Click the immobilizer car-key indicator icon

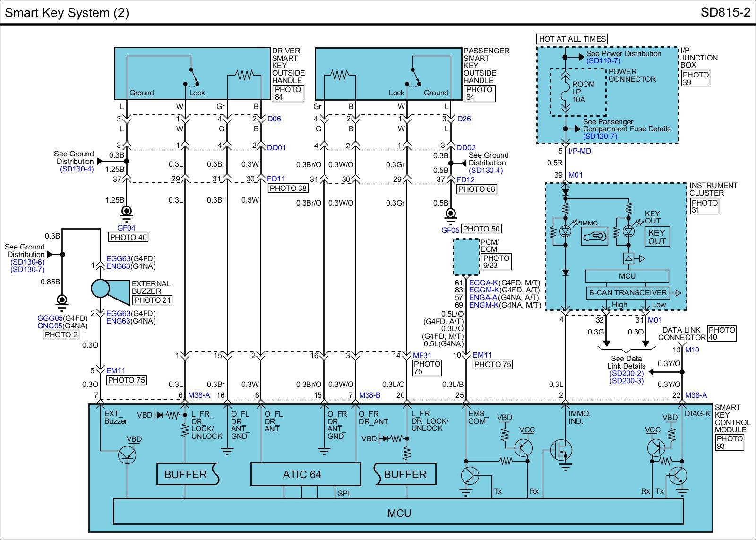pos(594,236)
